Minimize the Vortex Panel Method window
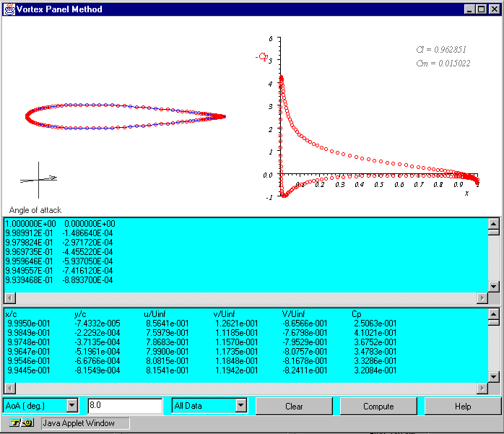This screenshot has height=434, width=504. click(x=469, y=9)
